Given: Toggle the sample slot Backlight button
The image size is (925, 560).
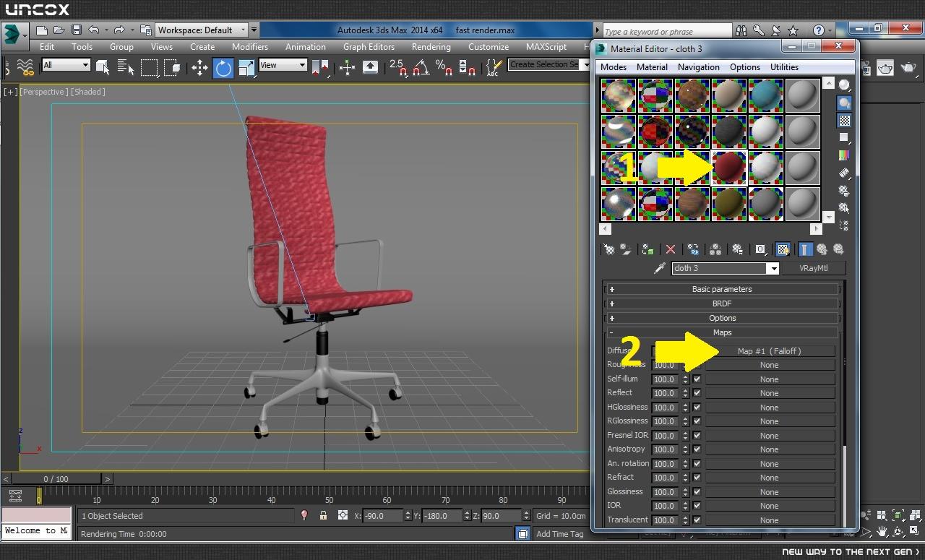Looking at the screenshot, I should point(844,103).
